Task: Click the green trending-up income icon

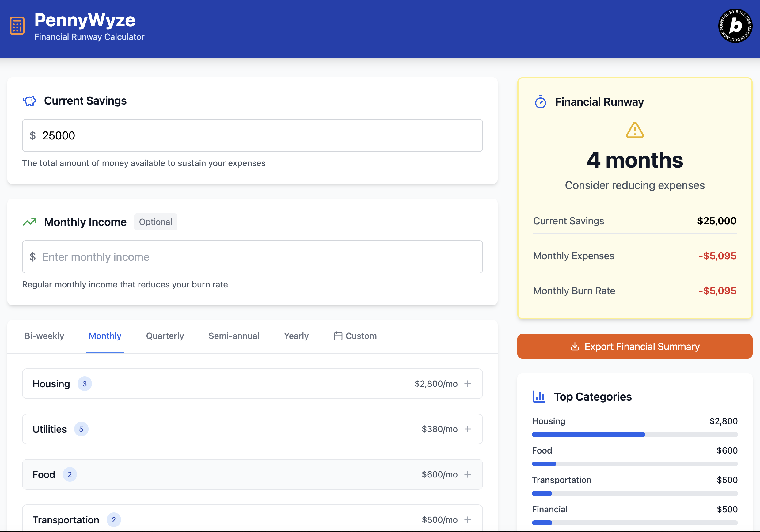Action: click(29, 222)
